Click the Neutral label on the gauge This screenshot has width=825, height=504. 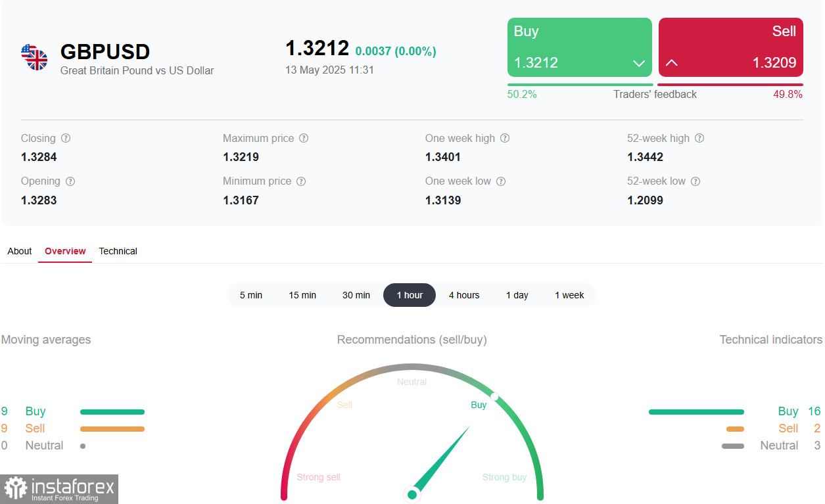(x=412, y=382)
